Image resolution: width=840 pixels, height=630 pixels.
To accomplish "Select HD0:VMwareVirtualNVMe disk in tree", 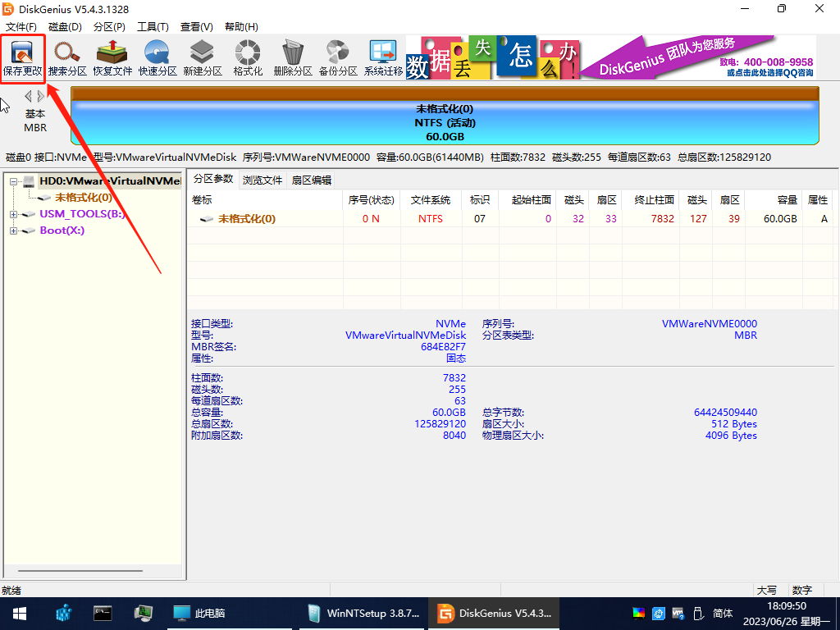I will coord(110,181).
